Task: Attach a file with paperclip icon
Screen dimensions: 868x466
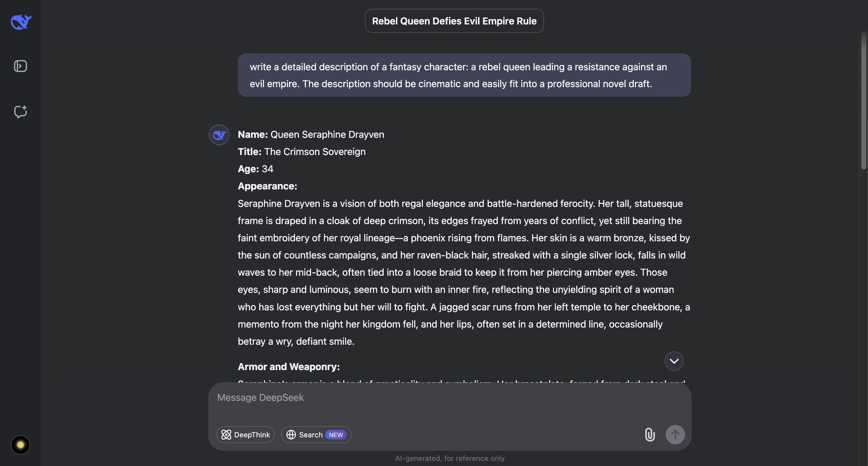Action: (650, 435)
